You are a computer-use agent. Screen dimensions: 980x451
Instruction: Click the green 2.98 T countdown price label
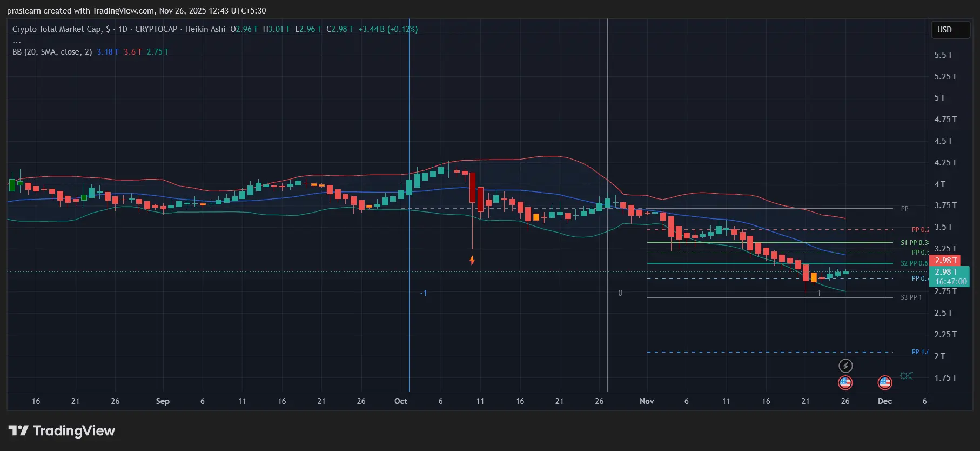coord(950,276)
